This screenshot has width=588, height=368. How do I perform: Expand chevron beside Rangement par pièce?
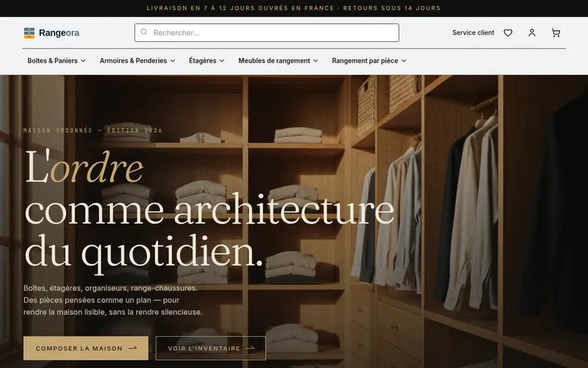(x=404, y=61)
